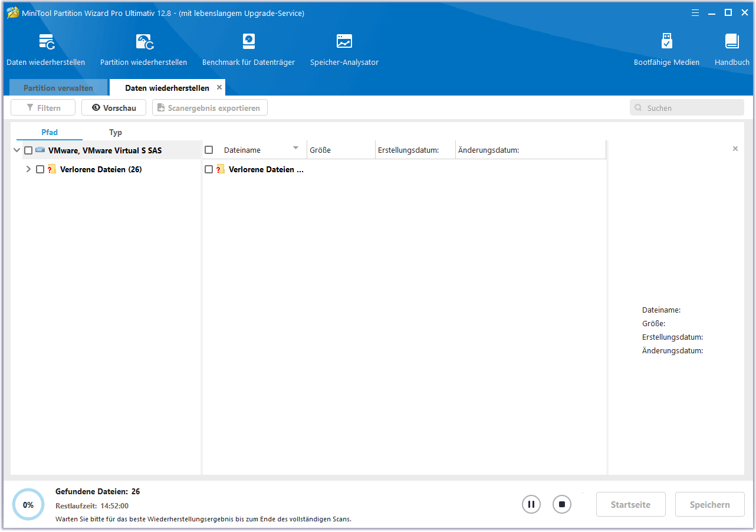Screen dimensions: 756x532
Task: Click the full-scan waiting hint text
Action: coord(203,519)
